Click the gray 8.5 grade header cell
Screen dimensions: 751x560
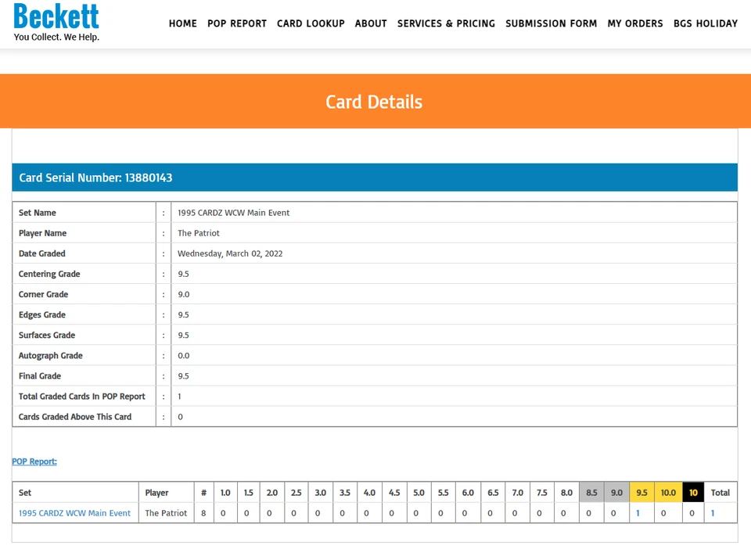pos(591,493)
